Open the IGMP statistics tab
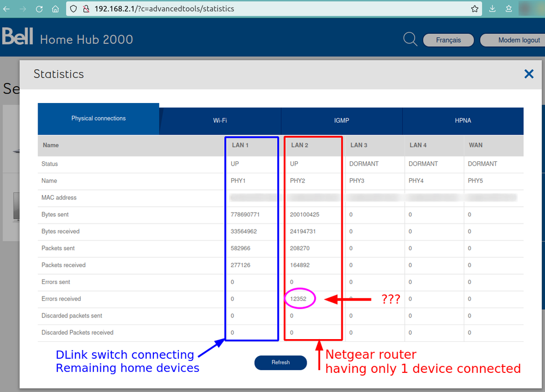This screenshot has width=545, height=392. (342, 121)
